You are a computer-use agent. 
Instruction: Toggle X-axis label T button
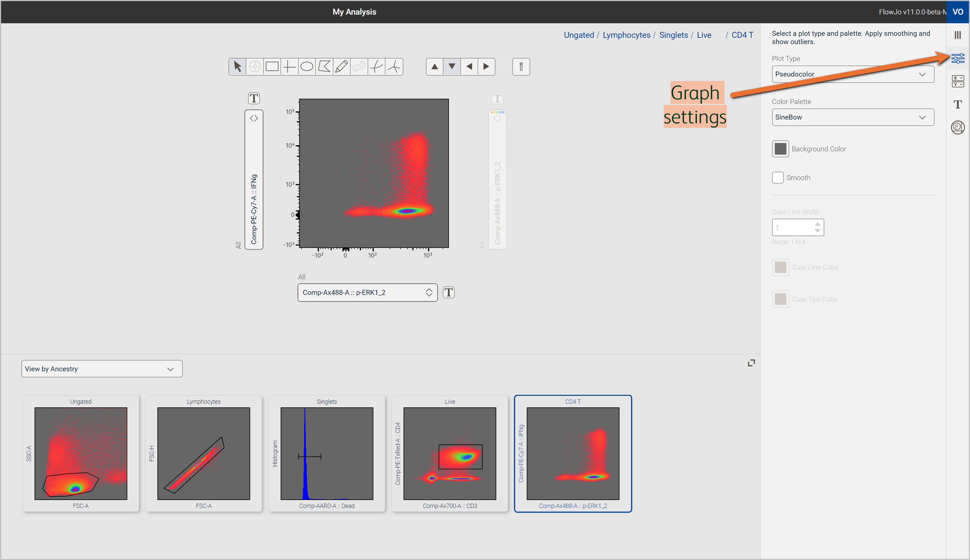tap(448, 293)
